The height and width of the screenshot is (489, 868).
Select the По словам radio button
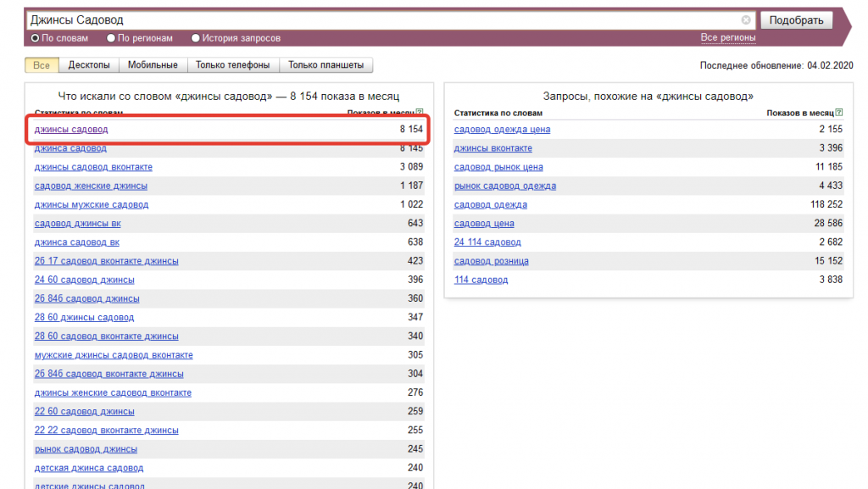pos(35,38)
